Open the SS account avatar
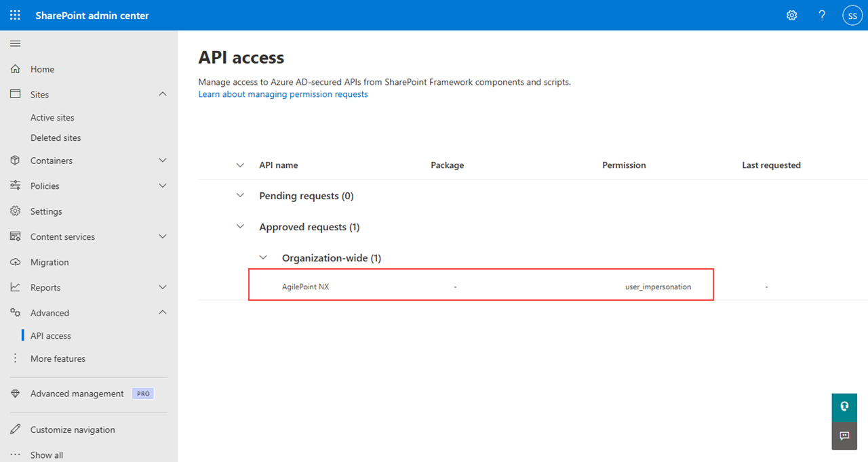Viewport: 868px width, 462px height. (x=852, y=15)
